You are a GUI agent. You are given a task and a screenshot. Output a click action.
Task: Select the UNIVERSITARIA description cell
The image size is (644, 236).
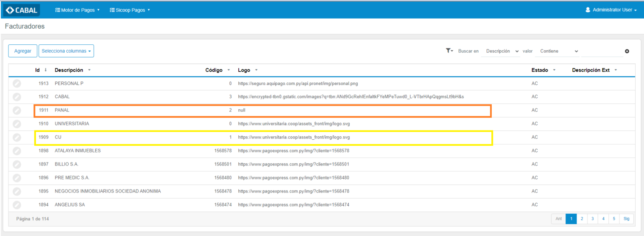pos(72,124)
